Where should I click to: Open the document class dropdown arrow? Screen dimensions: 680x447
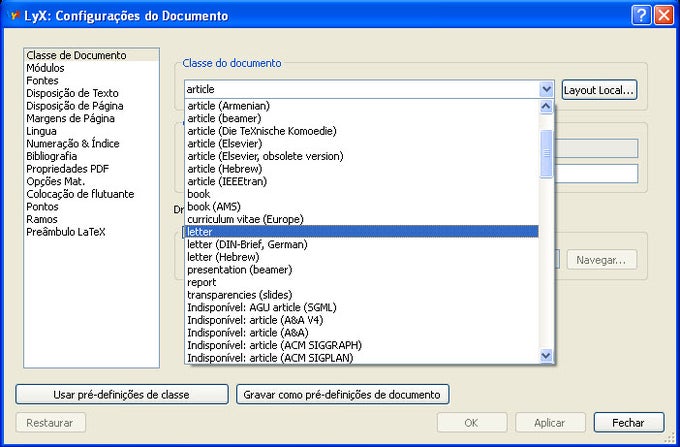(546, 89)
